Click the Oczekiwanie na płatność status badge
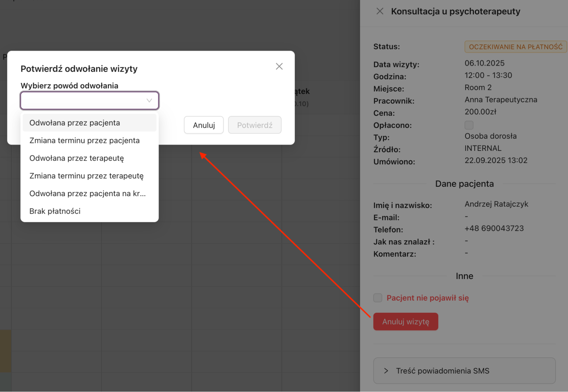The height and width of the screenshot is (392, 568). [x=515, y=47]
